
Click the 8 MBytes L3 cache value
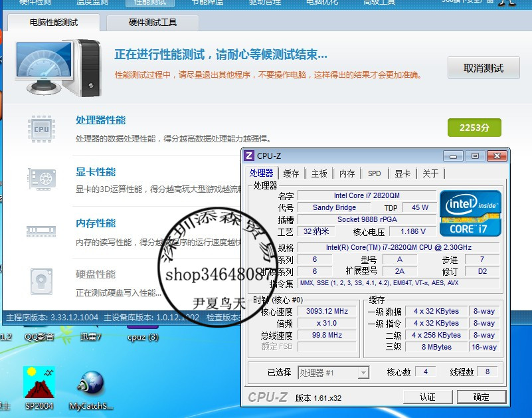coord(436,347)
